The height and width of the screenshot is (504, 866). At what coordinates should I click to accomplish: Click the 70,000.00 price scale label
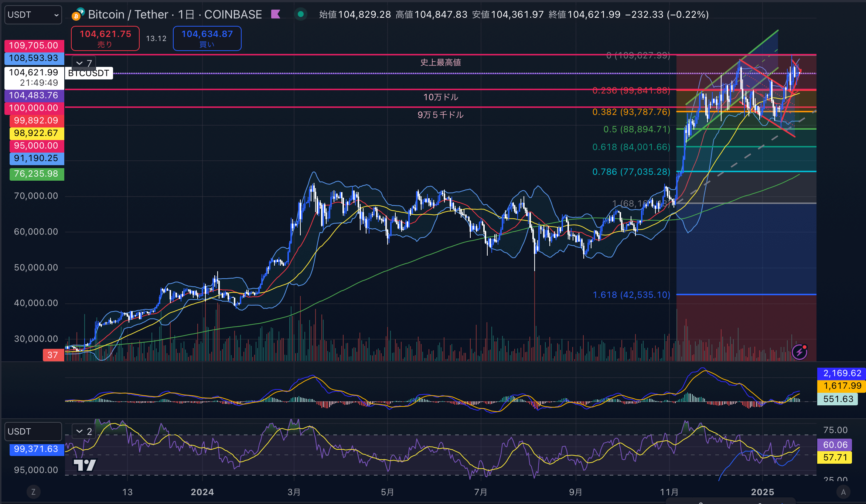[x=36, y=196]
